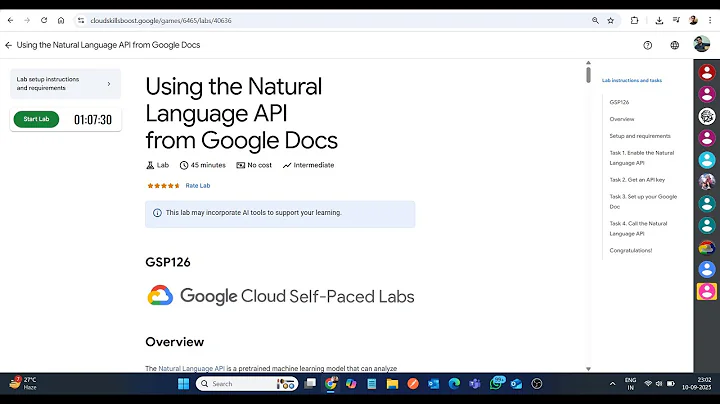
Task: Click the ENG IN language indicator
Action: point(630,384)
